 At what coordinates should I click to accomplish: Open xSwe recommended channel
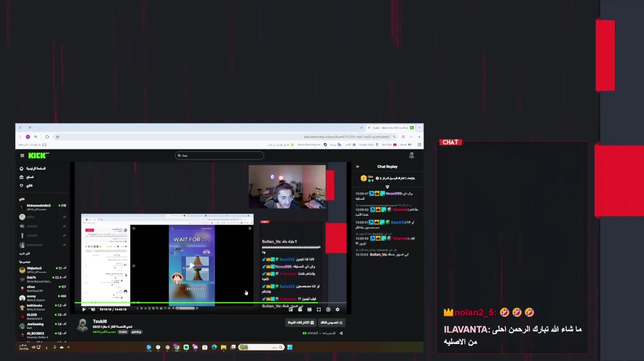click(x=43, y=288)
